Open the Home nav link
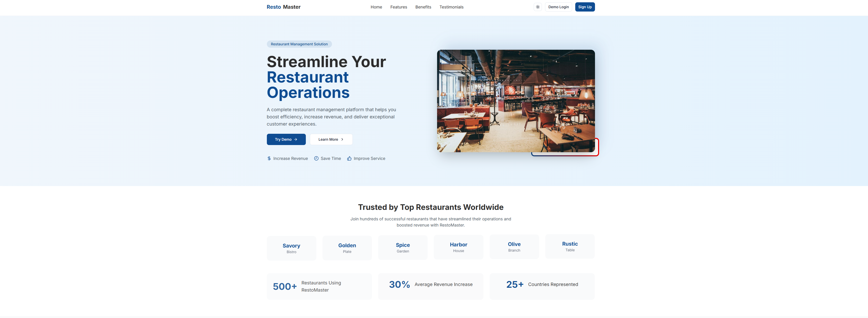Image resolution: width=868 pixels, height=318 pixels. pos(376,7)
